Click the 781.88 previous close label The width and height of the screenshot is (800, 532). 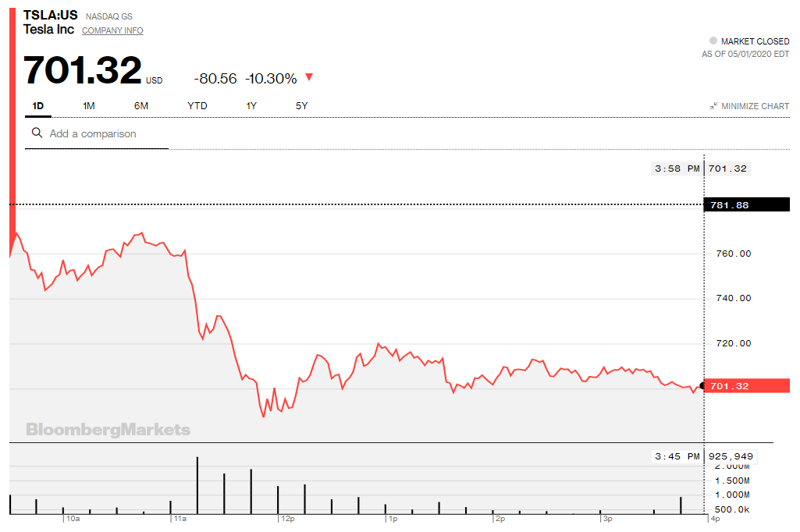[730, 205]
